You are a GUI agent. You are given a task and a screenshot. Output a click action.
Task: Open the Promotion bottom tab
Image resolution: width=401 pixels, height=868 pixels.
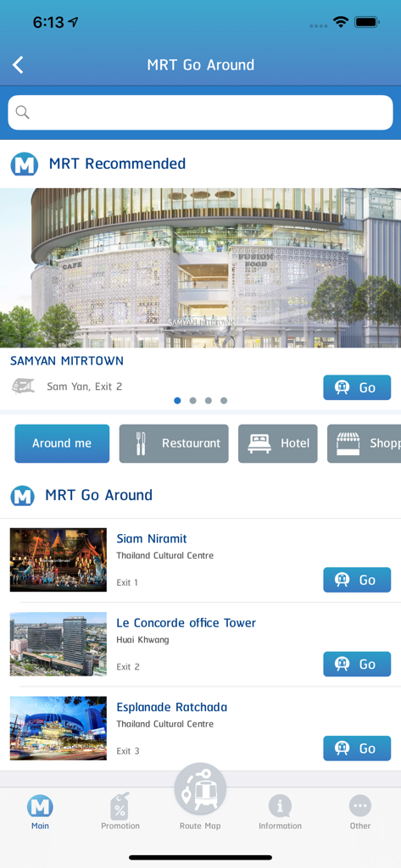120,812
